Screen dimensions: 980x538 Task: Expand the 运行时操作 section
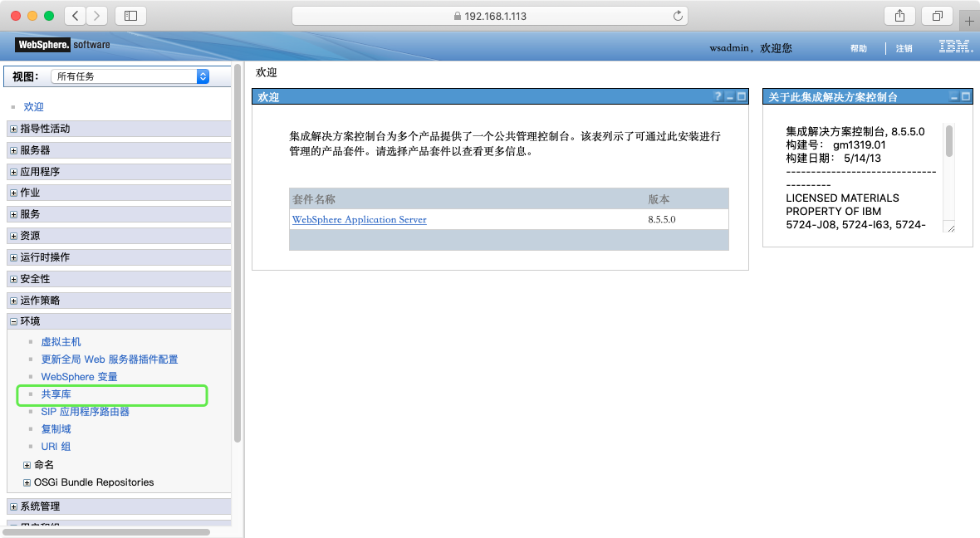14,257
